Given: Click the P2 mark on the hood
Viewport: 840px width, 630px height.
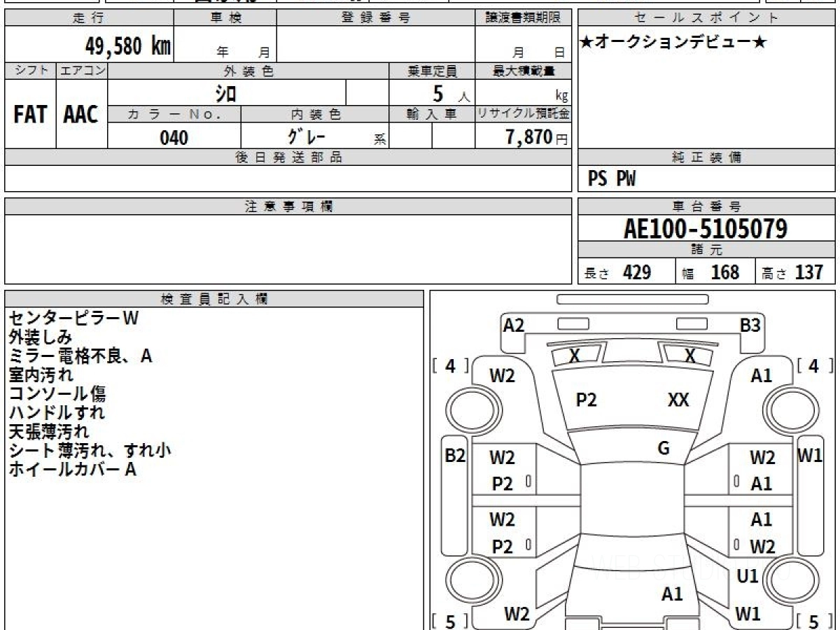Looking at the screenshot, I should click(x=586, y=400).
